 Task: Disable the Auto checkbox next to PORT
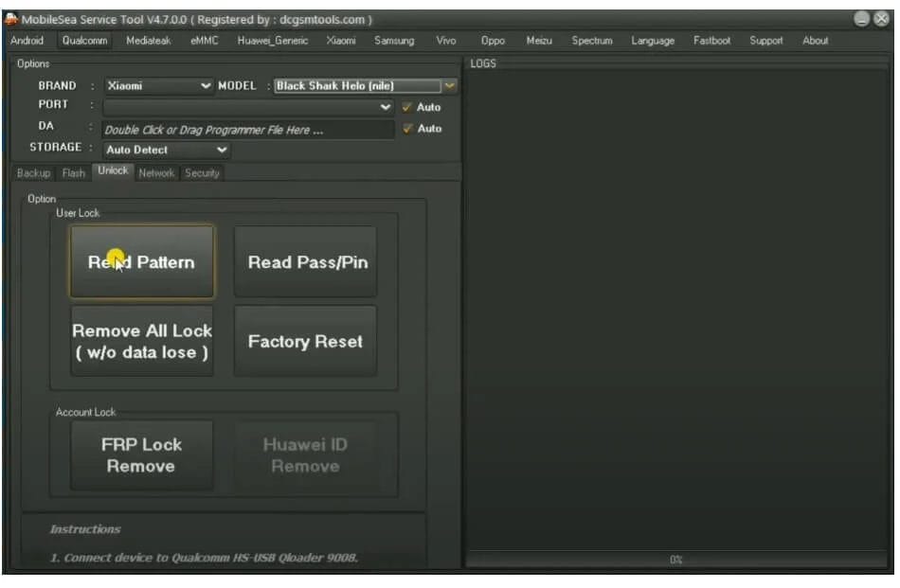(407, 107)
